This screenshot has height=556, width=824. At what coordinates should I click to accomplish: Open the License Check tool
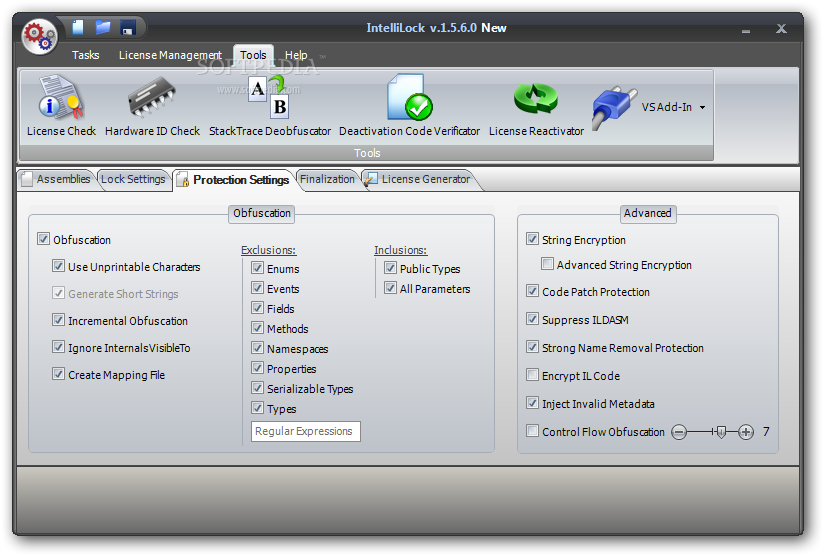61,106
